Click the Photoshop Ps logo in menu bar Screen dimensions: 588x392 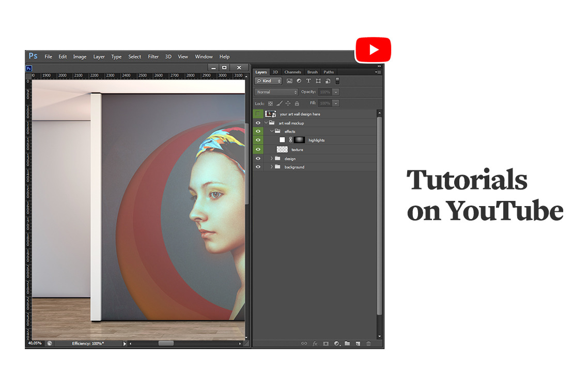pyautogui.click(x=33, y=56)
